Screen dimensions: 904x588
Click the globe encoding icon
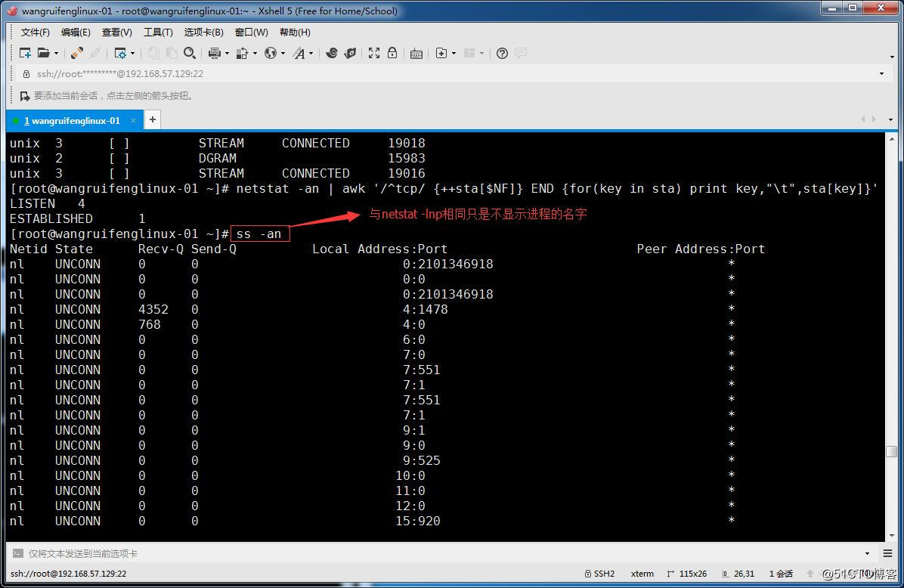coord(271,53)
